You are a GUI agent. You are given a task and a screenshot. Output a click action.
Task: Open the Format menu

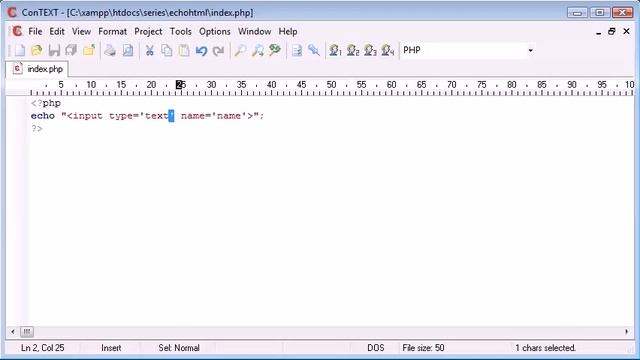112,31
